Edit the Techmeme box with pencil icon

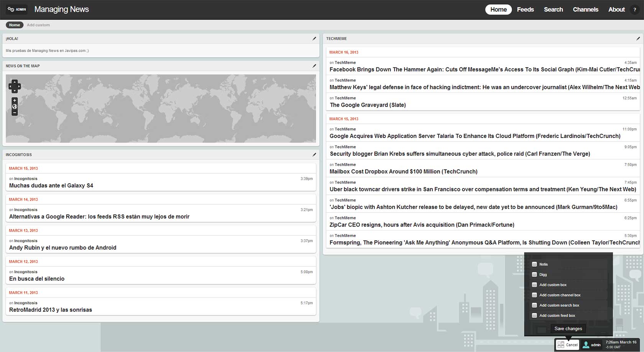(x=638, y=39)
